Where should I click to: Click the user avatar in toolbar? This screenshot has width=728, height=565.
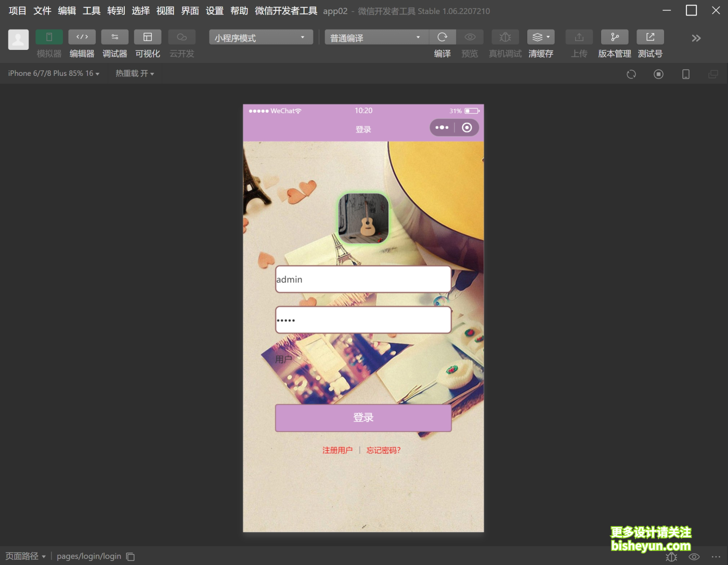click(18, 40)
